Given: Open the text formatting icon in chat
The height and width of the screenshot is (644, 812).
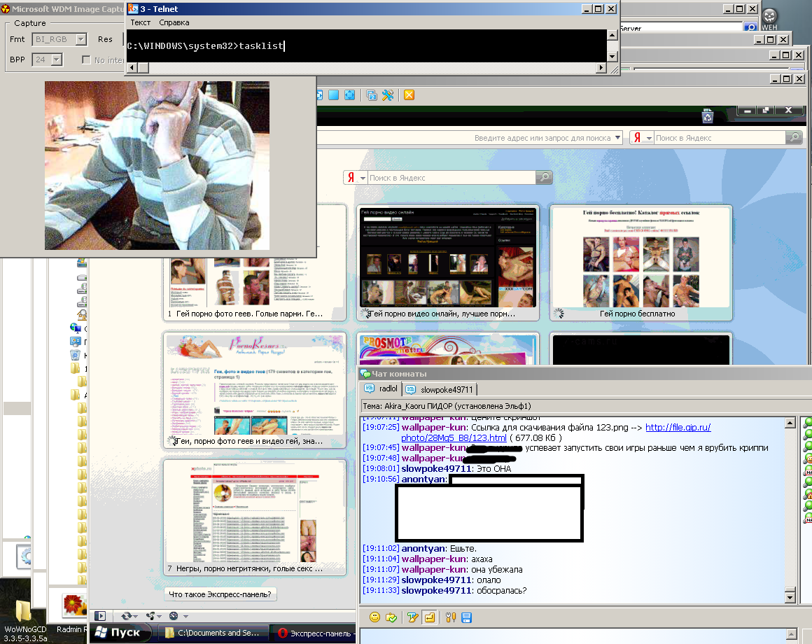Looking at the screenshot, I should point(413,617).
